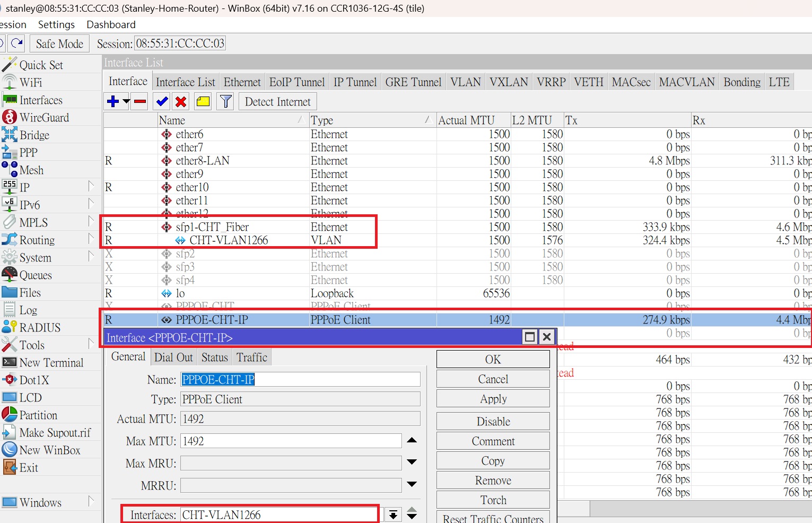Click the Make Supout.rif icon
This screenshot has height=523, width=812.
(x=10, y=432)
